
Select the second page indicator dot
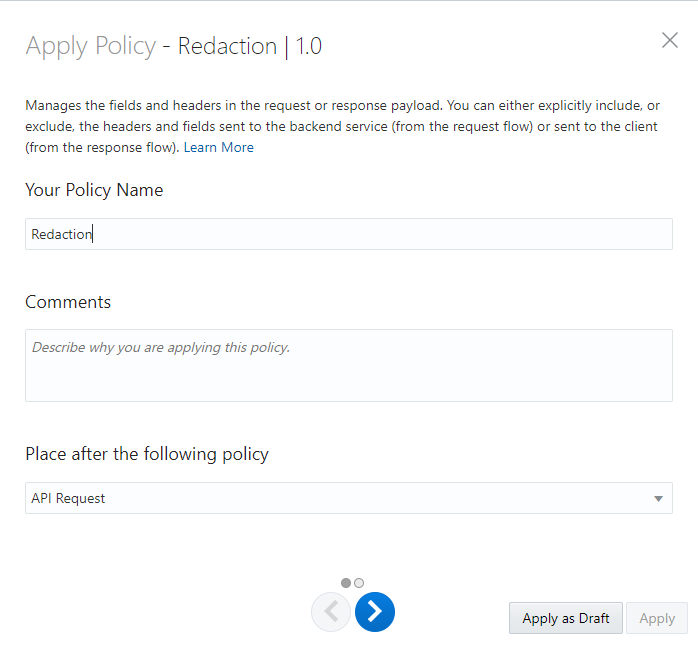359,582
